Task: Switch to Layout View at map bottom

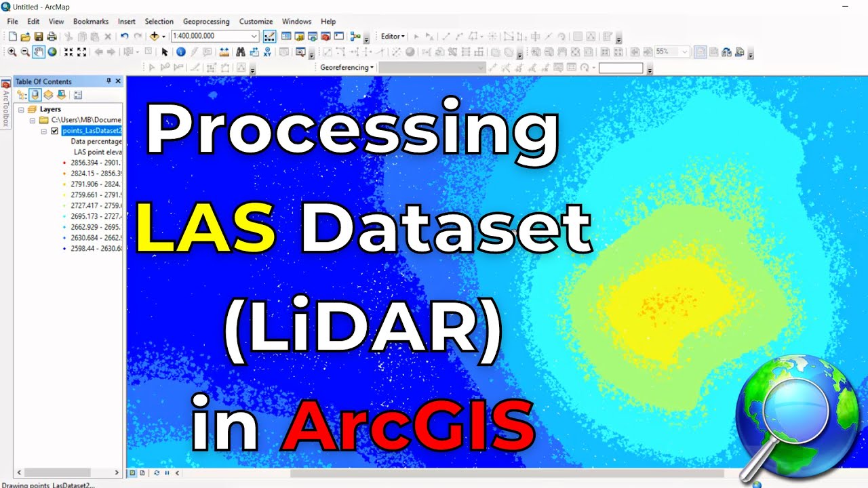Action: click(x=142, y=473)
